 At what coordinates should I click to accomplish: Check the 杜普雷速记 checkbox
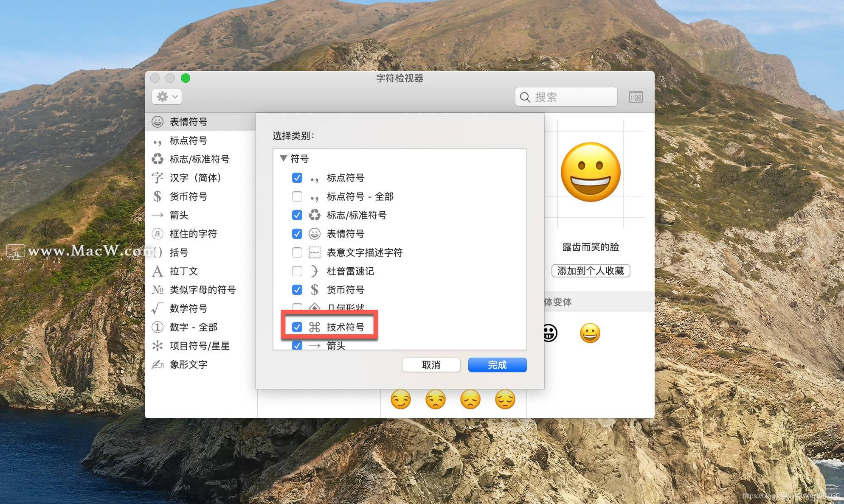pos(297,271)
